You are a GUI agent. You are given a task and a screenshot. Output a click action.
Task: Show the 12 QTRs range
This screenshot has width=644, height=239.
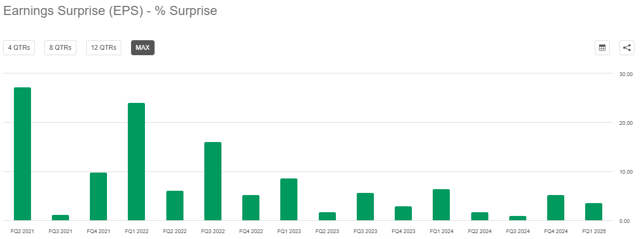[104, 48]
